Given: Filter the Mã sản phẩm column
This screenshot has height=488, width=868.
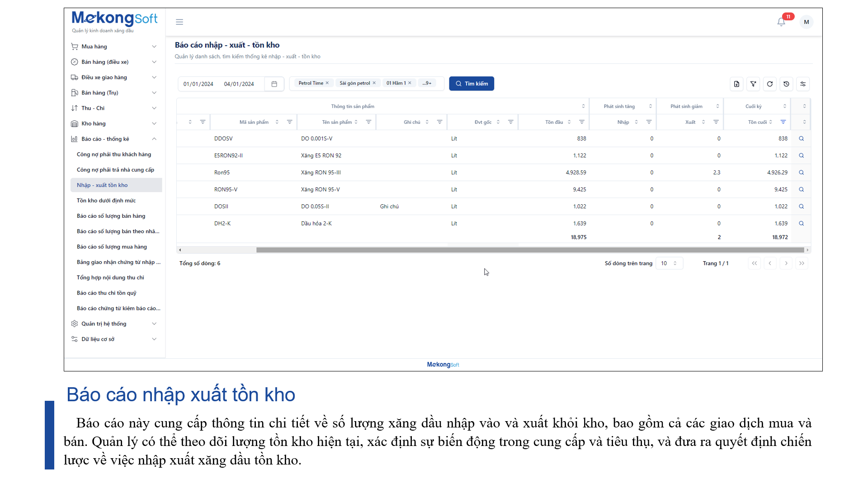Looking at the screenshot, I should click(289, 122).
